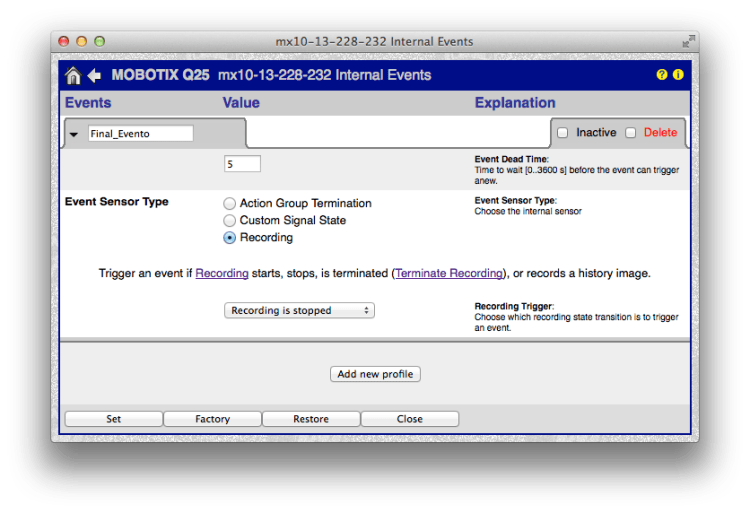Open the Terminate Recording link
The image size is (750, 513).
[449, 273]
